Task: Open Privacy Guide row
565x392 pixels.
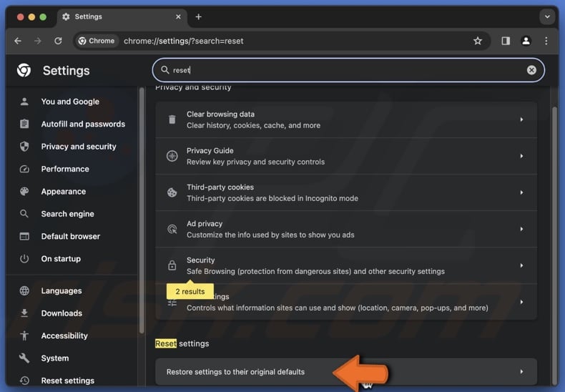Action: coord(346,156)
